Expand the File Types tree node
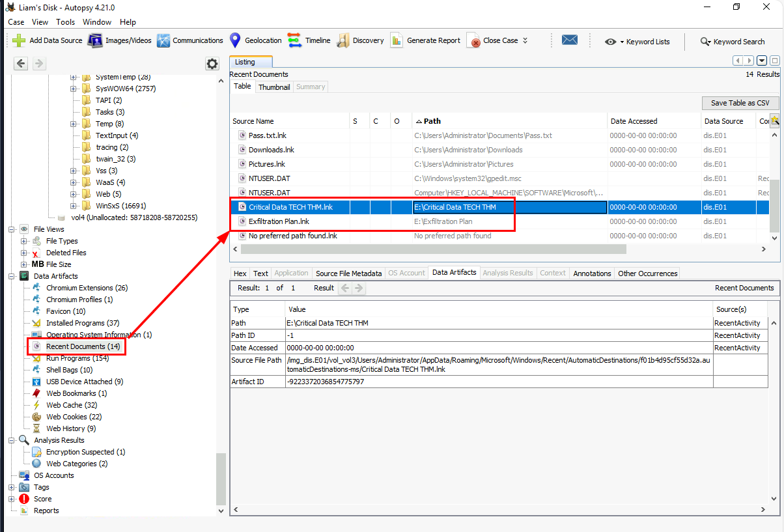This screenshot has height=532, width=784. 25,241
